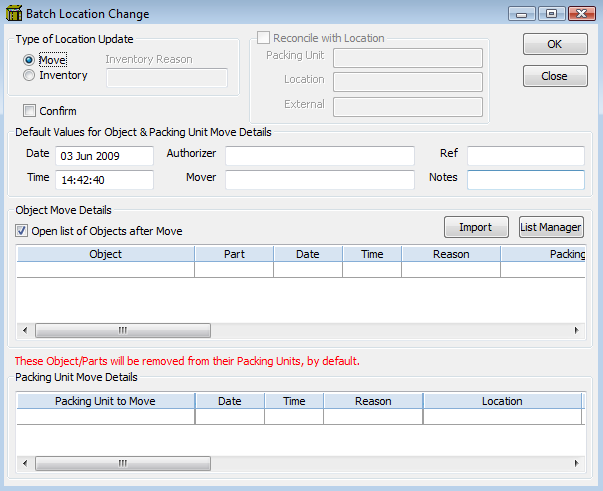Click Packing Unit Move Details Time header
603x491 pixels.
(294, 401)
